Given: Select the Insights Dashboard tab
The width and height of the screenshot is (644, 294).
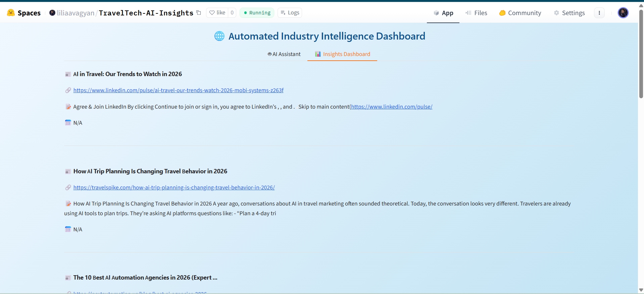Looking at the screenshot, I should click(x=342, y=54).
